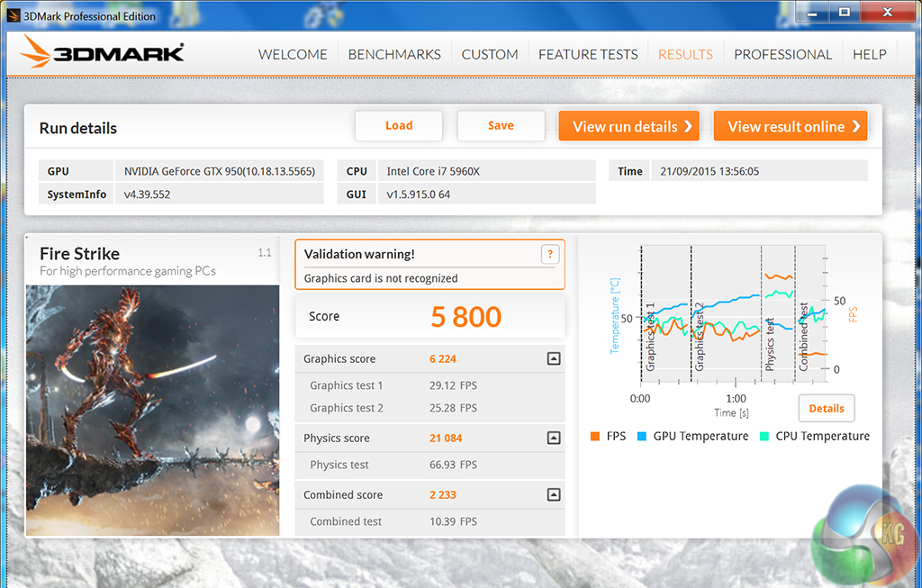Image resolution: width=922 pixels, height=588 pixels.
Task: Click the Graphics score value 6 224
Action: (443, 358)
